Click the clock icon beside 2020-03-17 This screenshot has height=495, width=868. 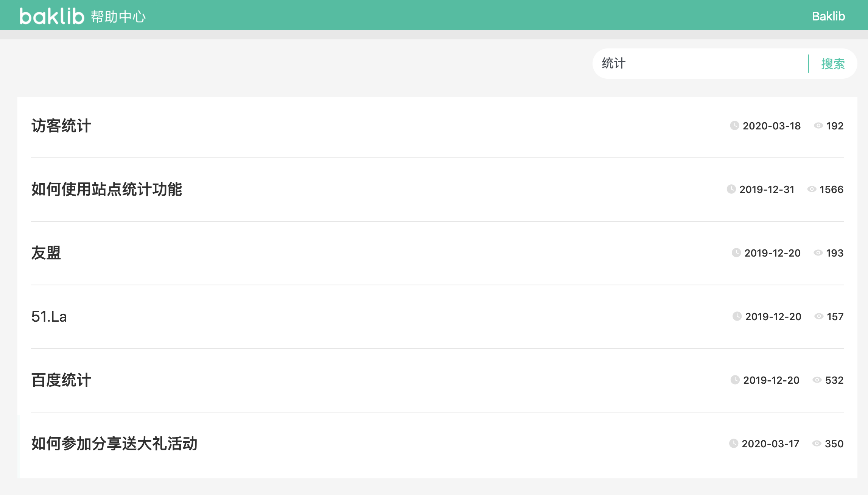[734, 444]
